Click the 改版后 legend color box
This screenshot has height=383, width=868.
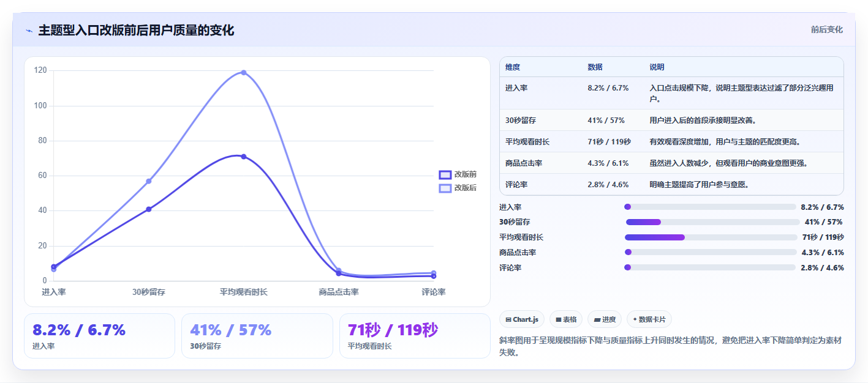tap(445, 188)
